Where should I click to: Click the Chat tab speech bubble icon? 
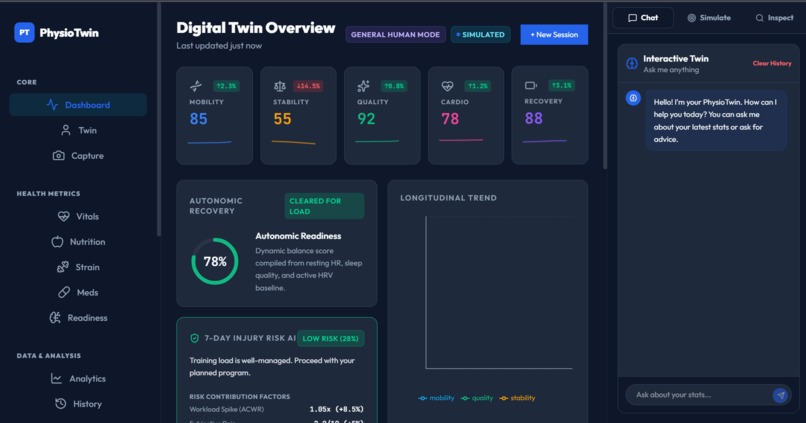coord(632,18)
